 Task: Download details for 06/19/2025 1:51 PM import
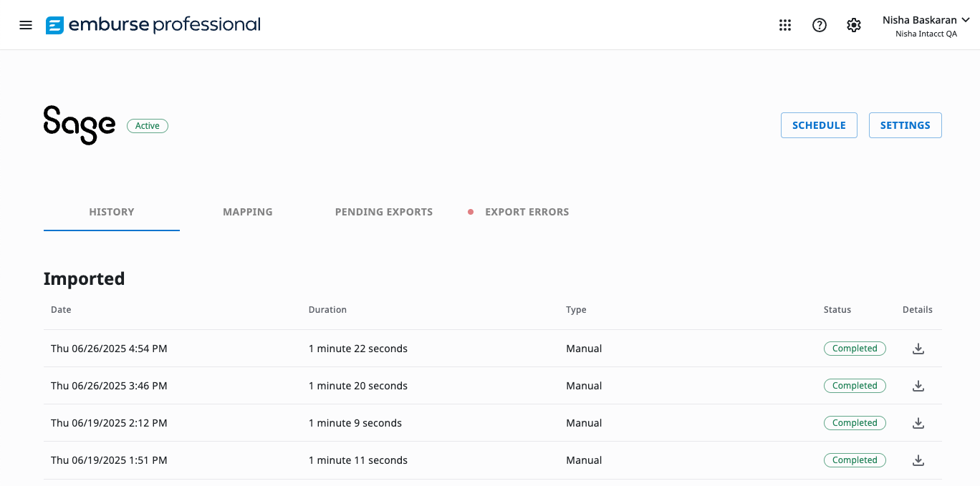918,460
